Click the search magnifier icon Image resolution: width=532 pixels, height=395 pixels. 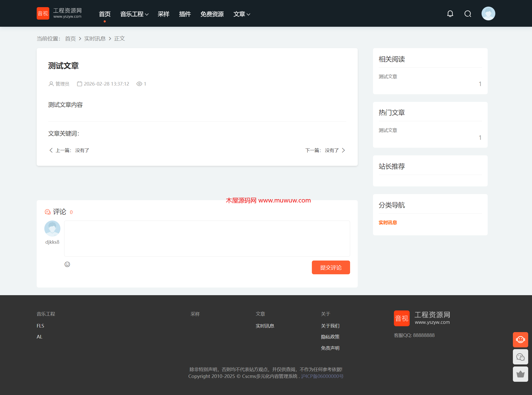coord(468,14)
